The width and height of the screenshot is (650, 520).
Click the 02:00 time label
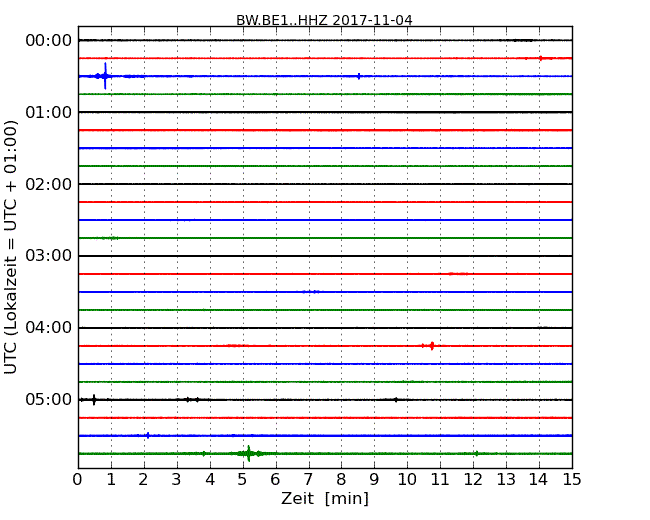tap(49, 184)
